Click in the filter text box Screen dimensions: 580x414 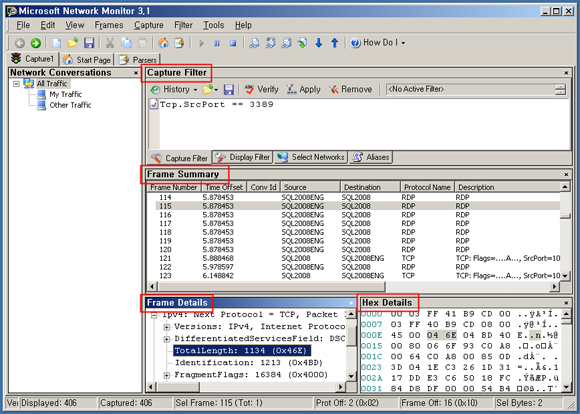coord(364,124)
